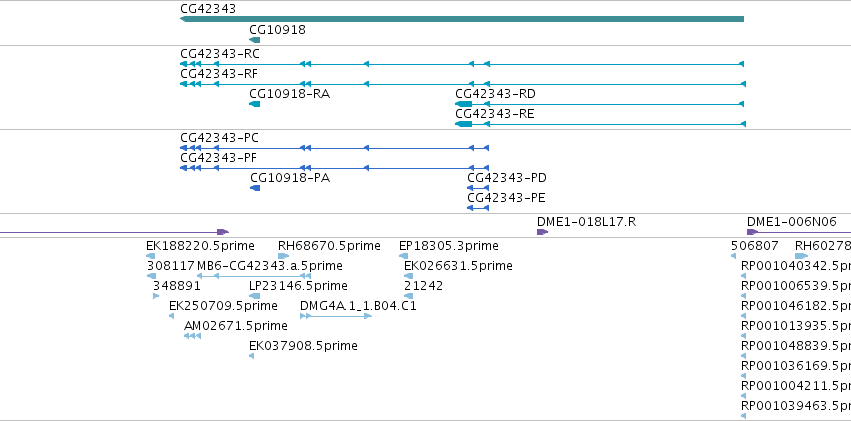Select the CG42343-RE transcript
Screen dimensions: 851x421
click(x=601, y=124)
